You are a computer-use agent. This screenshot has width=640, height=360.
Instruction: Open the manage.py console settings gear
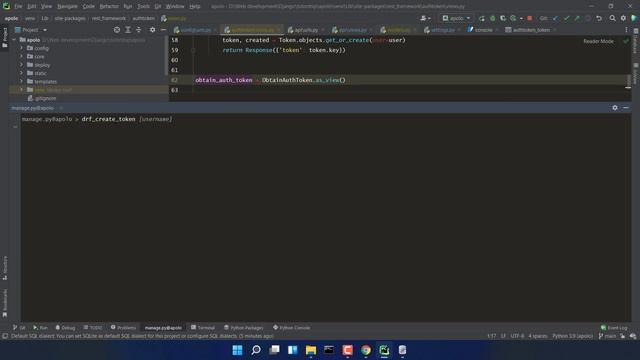(x=615, y=108)
